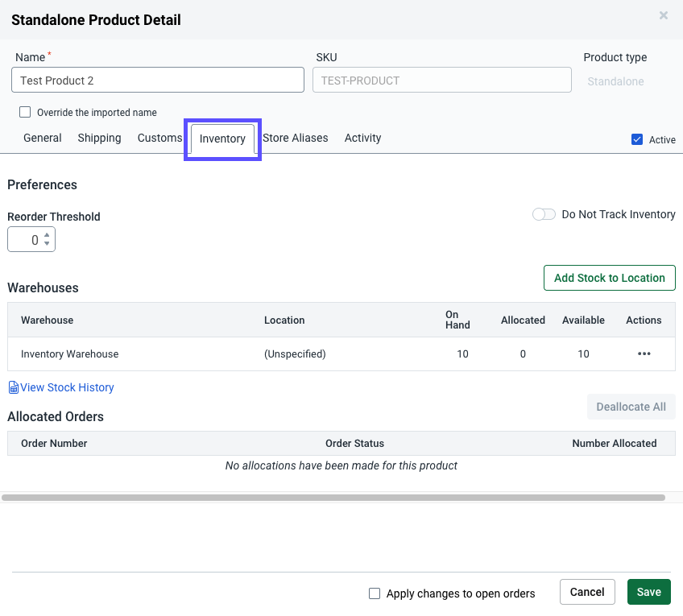The height and width of the screenshot is (616, 683).
Task: Check Override the imported name
Action: pyautogui.click(x=25, y=112)
